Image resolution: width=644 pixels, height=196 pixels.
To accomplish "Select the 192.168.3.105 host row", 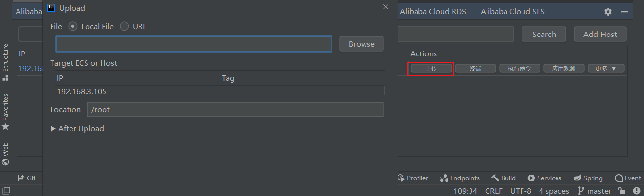I will tap(220, 91).
